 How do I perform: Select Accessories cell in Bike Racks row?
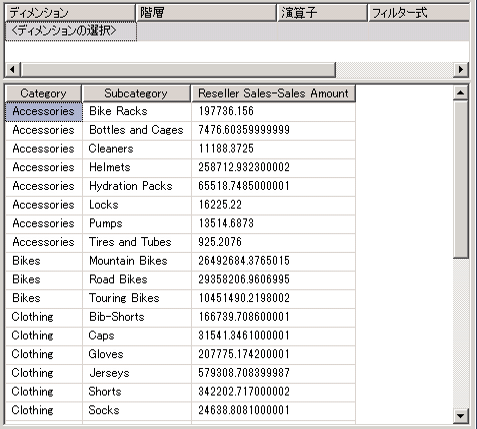coord(44,112)
